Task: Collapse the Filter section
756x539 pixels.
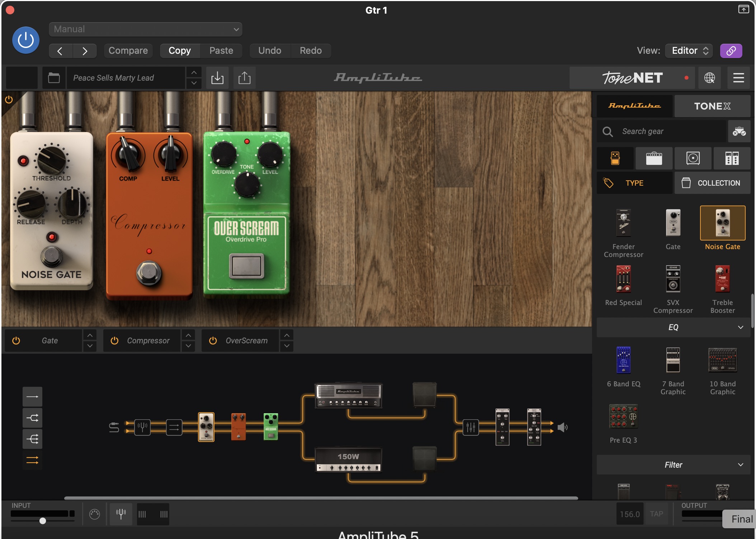Action: pyautogui.click(x=674, y=465)
